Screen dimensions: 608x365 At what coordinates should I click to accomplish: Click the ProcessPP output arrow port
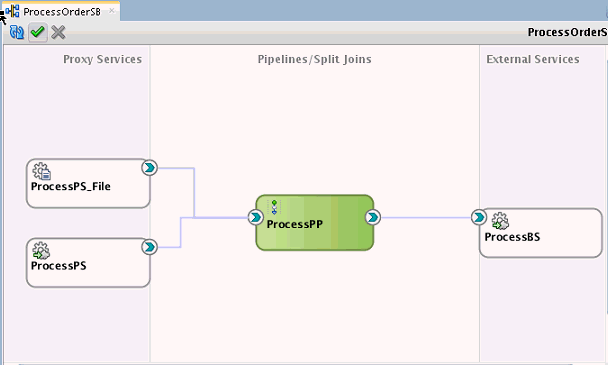(x=373, y=217)
